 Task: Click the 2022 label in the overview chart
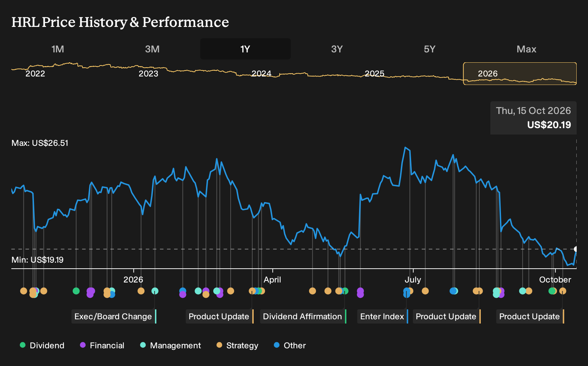tap(35, 74)
